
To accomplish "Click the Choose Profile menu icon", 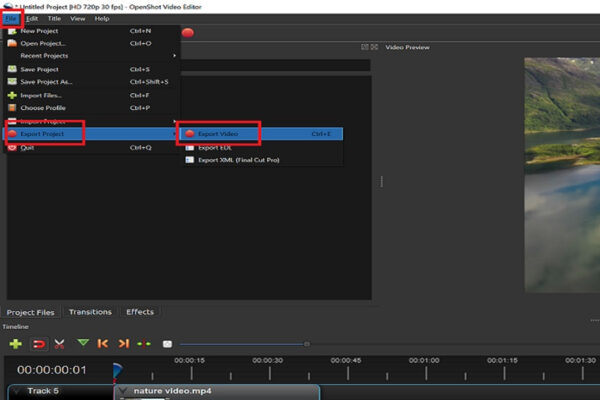I will [12, 108].
